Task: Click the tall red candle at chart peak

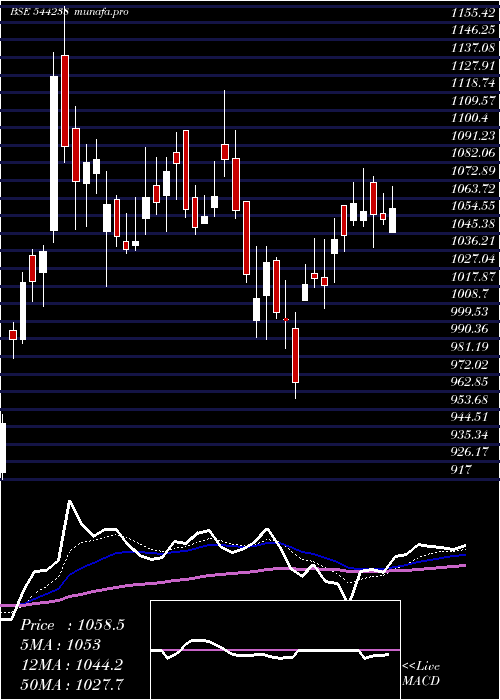Action: 65,101
